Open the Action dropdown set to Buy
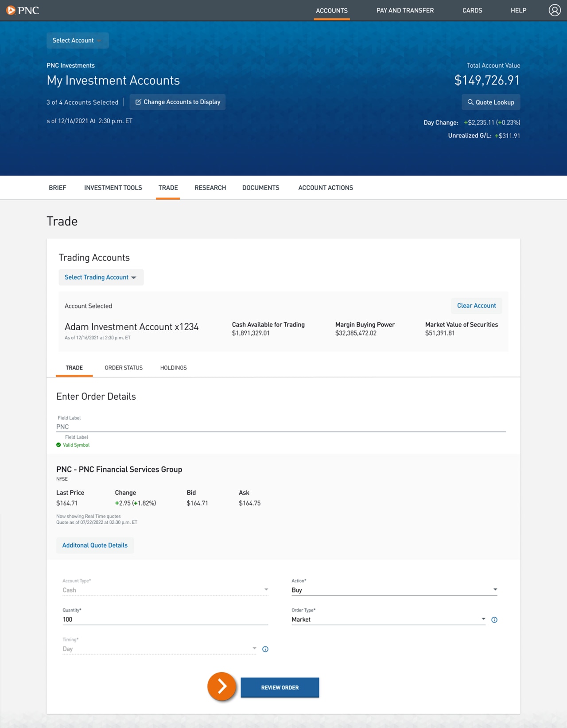This screenshot has height=728, width=567. coord(394,590)
